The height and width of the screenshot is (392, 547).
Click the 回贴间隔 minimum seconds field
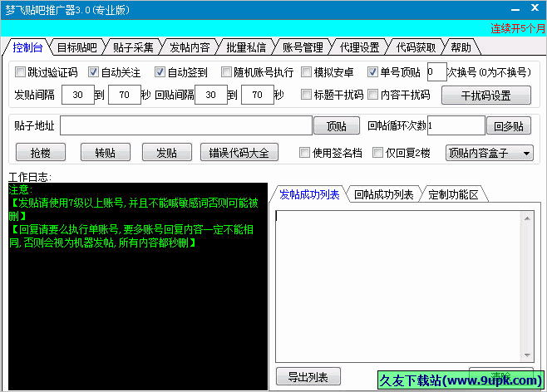(x=210, y=95)
